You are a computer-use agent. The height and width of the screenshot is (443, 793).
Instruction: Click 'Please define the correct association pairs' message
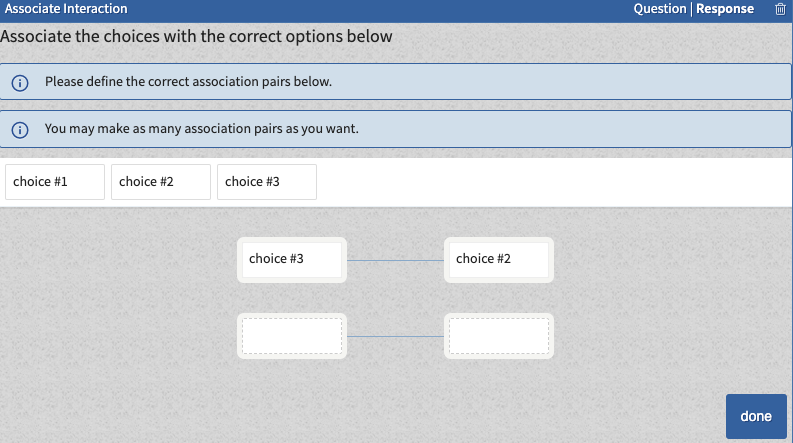coord(188,81)
